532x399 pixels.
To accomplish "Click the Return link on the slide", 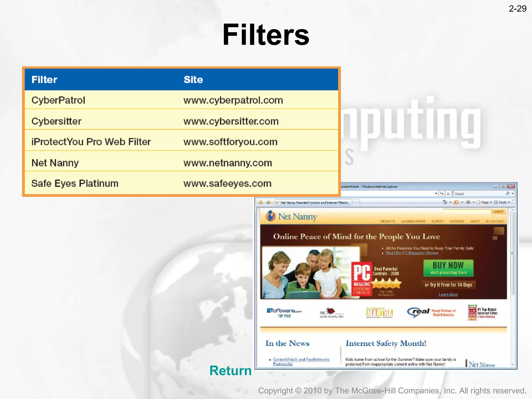I will [230, 370].
